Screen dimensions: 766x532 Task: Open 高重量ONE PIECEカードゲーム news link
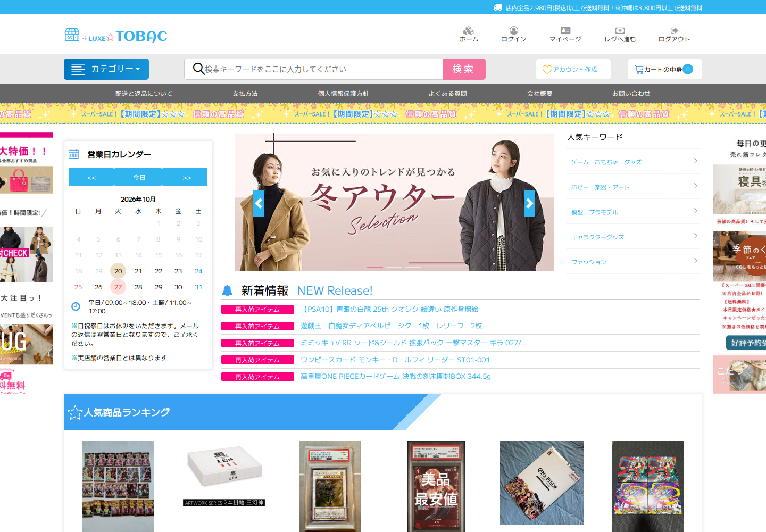[396, 376]
